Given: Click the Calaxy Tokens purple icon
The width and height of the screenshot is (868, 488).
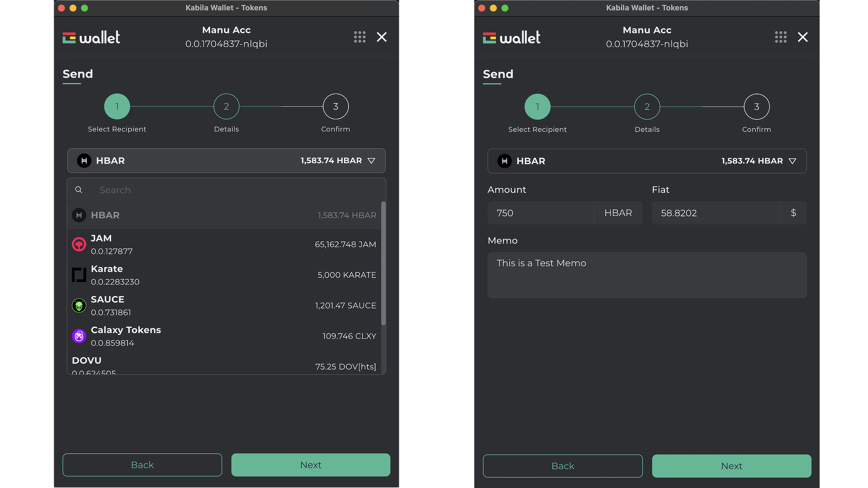Looking at the screenshot, I should click(79, 336).
